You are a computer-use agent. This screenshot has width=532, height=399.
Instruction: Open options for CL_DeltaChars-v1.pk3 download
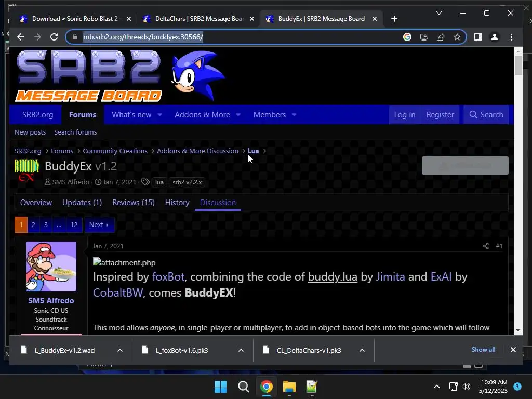coord(362,350)
